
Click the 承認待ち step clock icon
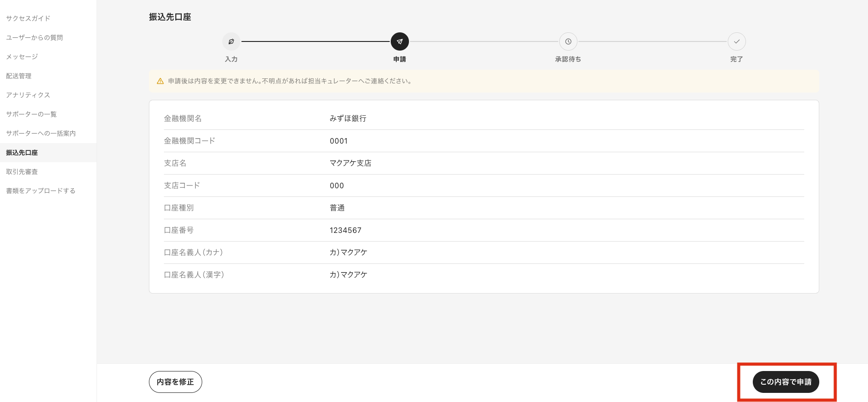pos(568,41)
